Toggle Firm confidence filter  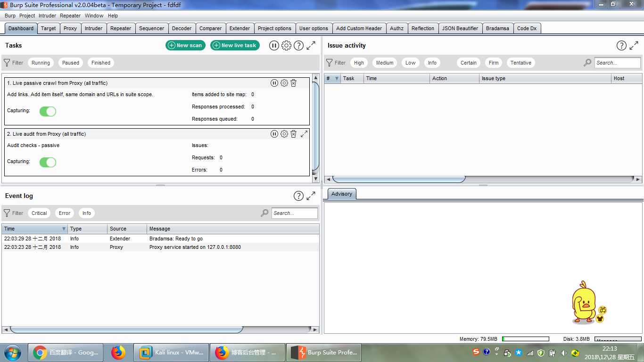[x=494, y=63]
